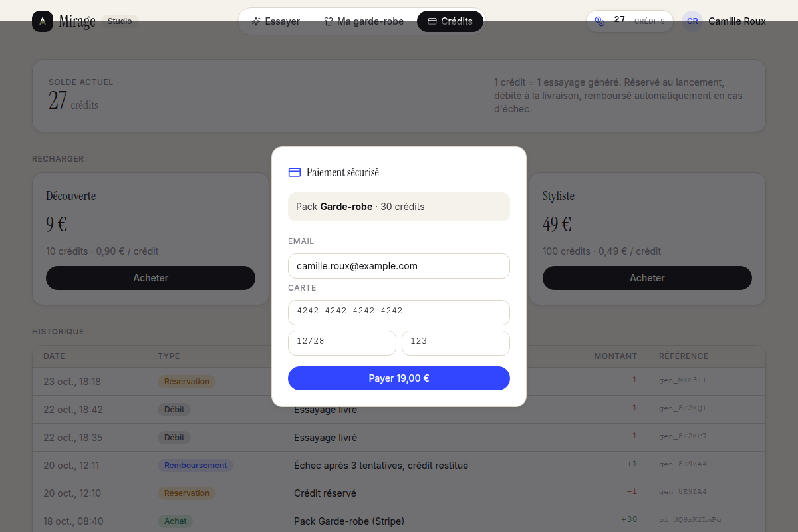Click the +30 amount
The image size is (798, 532).
point(629,519)
